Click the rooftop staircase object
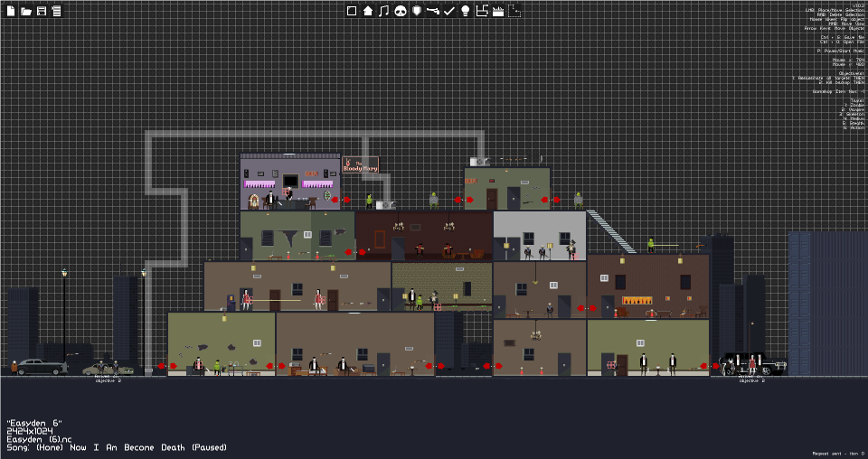 (x=611, y=231)
